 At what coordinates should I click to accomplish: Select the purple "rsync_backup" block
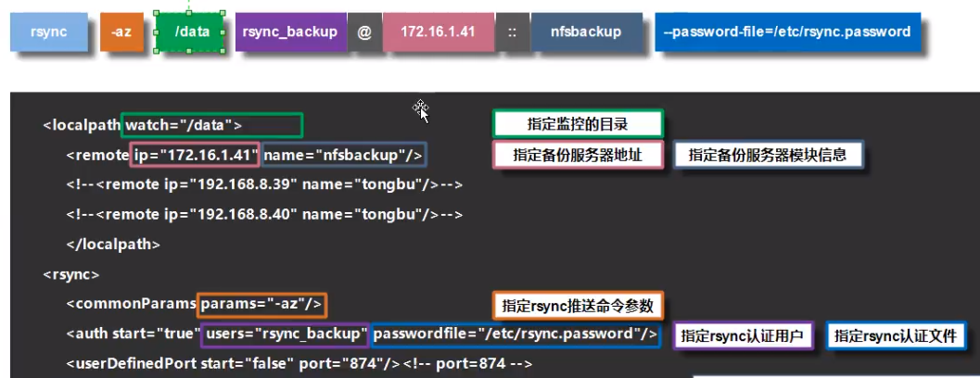pos(290,31)
